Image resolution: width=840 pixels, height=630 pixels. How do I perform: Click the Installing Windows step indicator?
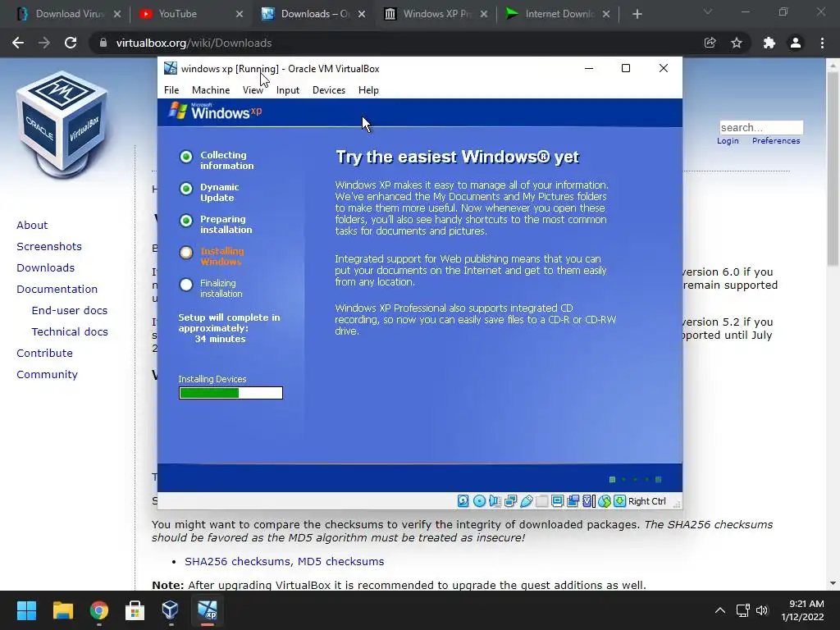[186, 253]
